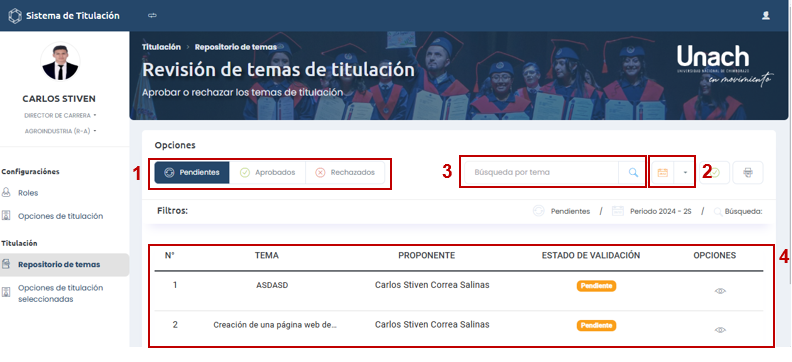
Task: Click the ASDASD topic cell
Action: pyautogui.click(x=272, y=285)
